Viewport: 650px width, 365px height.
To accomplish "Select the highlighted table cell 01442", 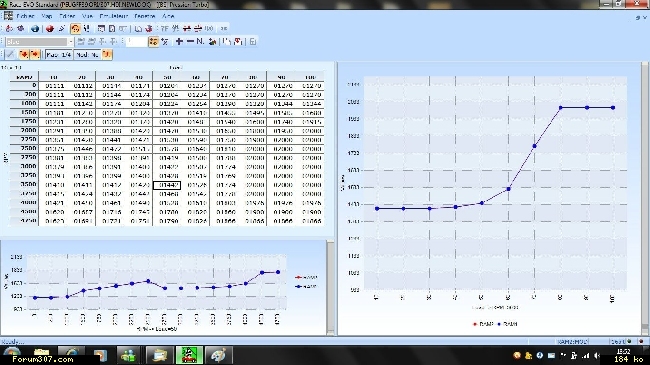I will [x=167, y=185].
